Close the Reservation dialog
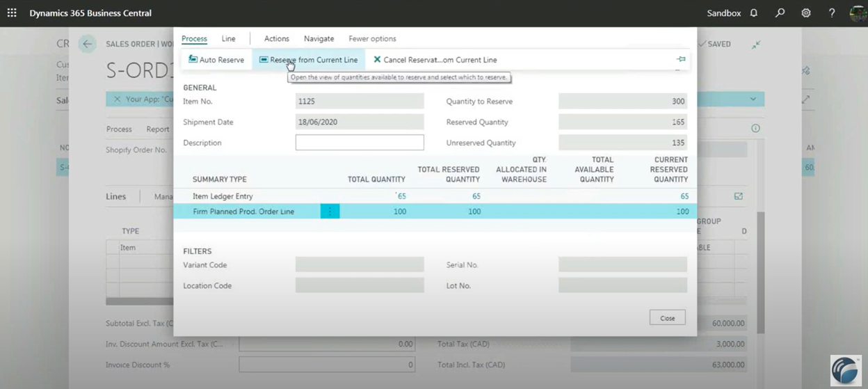Viewport: 868px width, 389px height. [x=668, y=317]
